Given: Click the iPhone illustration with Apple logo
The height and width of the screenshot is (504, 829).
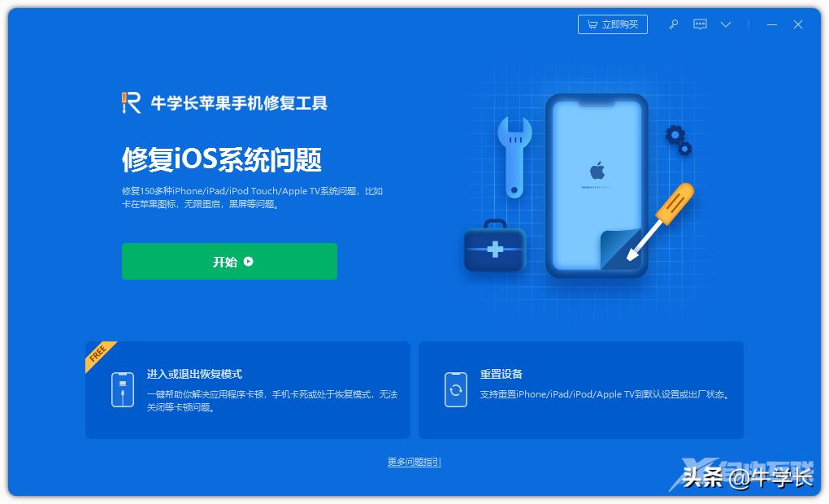Looking at the screenshot, I should 597,185.
